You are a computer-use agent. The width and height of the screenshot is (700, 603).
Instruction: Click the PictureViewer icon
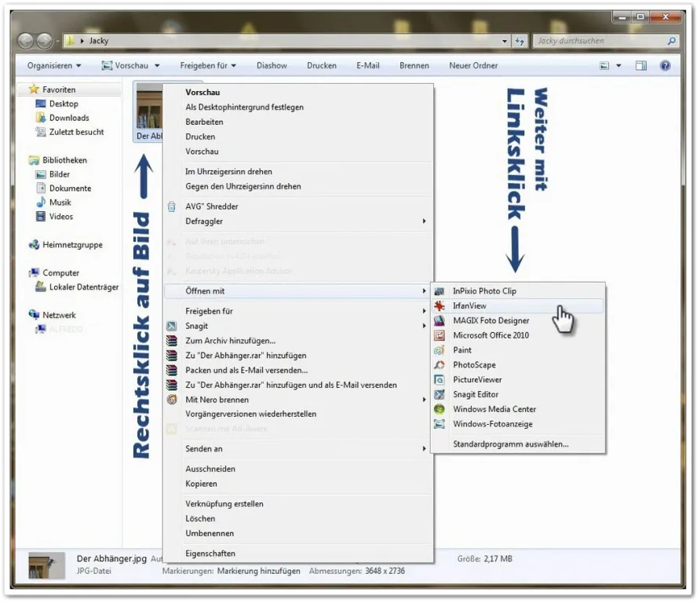click(439, 380)
